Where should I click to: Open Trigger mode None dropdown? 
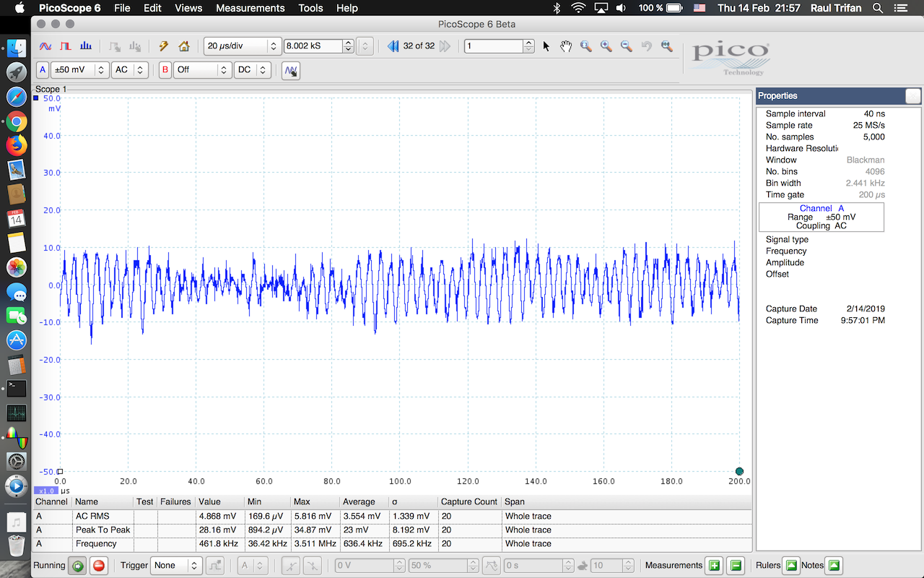(x=175, y=566)
